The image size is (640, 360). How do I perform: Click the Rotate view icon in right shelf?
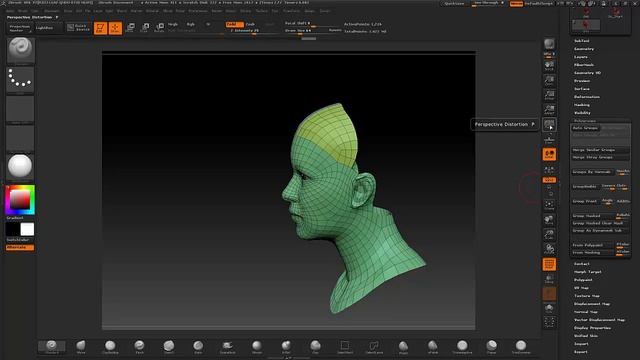click(x=549, y=250)
